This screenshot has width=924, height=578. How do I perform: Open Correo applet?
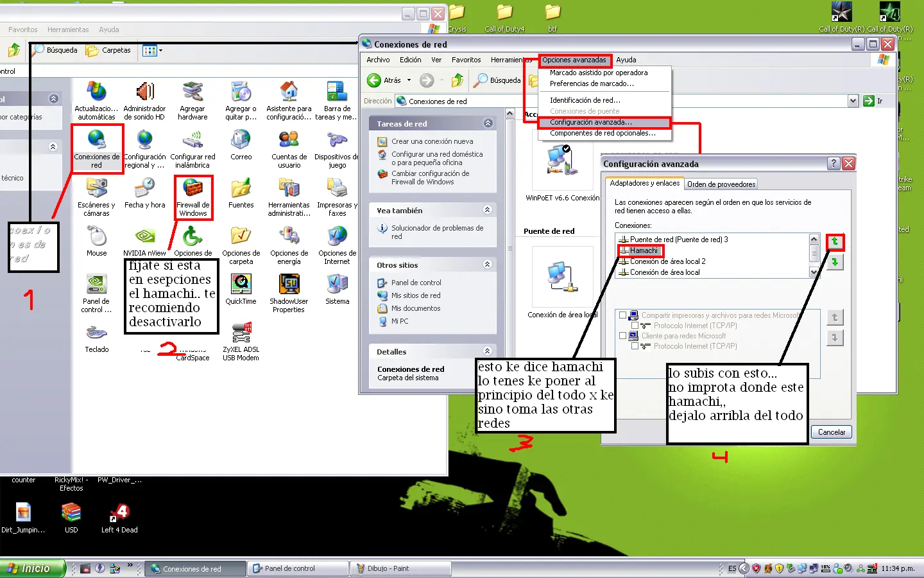[x=241, y=145]
